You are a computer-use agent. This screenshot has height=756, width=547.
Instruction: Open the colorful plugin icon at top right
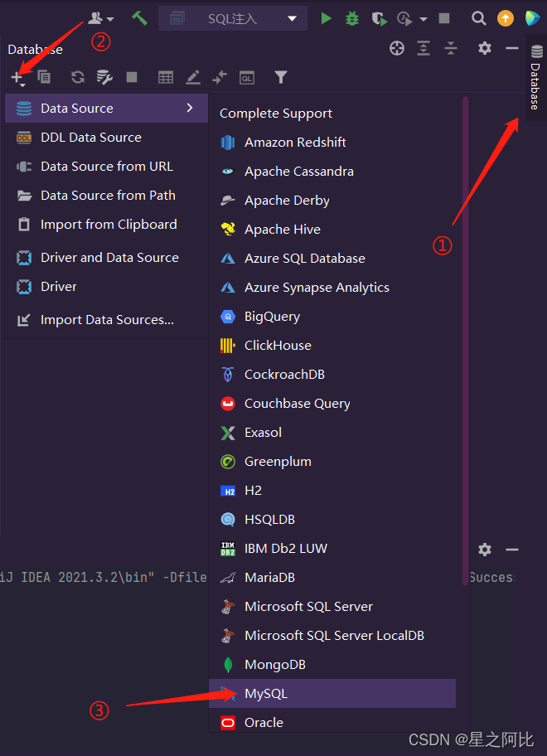point(532,18)
